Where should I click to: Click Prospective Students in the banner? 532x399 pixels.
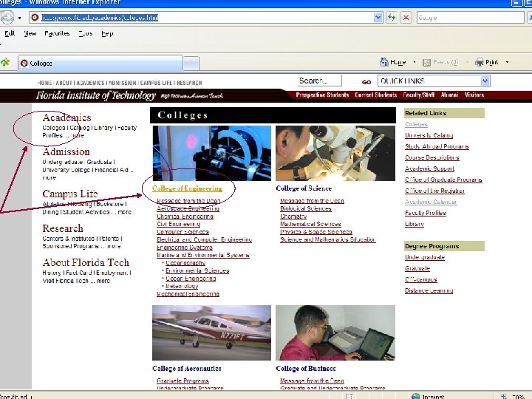(322, 95)
